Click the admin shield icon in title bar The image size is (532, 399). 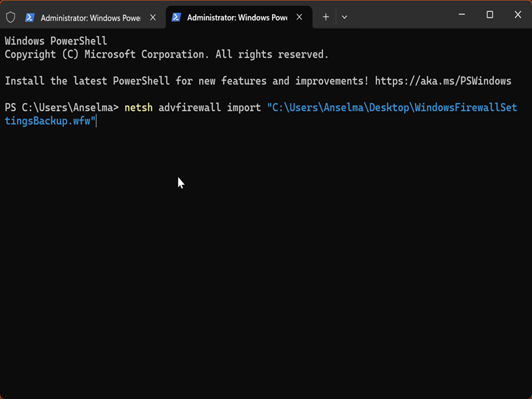(11, 17)
